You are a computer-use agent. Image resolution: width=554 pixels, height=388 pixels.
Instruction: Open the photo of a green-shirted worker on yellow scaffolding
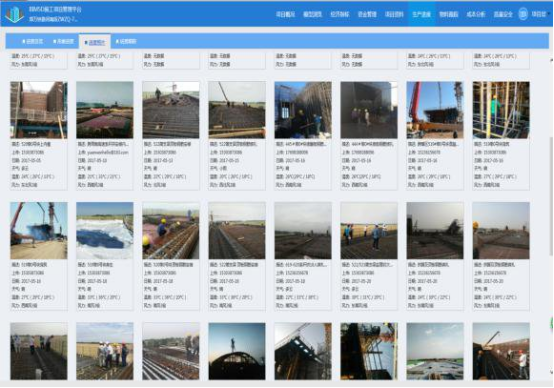click(501, 110)
